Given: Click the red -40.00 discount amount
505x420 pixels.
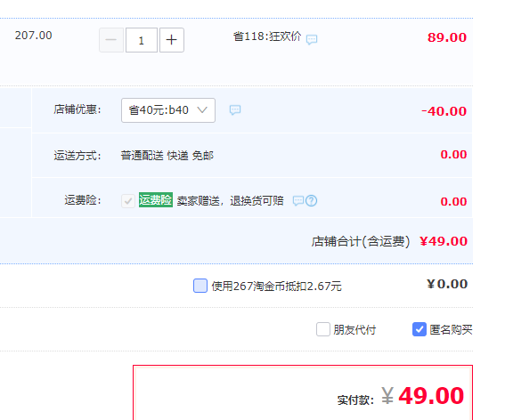Looking at the screenshot, I should 444,111.
